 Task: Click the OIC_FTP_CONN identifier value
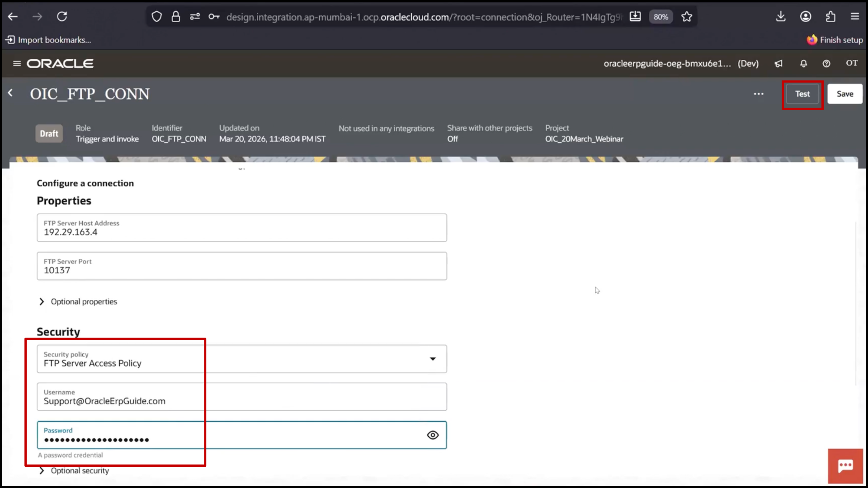pos(179,139)
